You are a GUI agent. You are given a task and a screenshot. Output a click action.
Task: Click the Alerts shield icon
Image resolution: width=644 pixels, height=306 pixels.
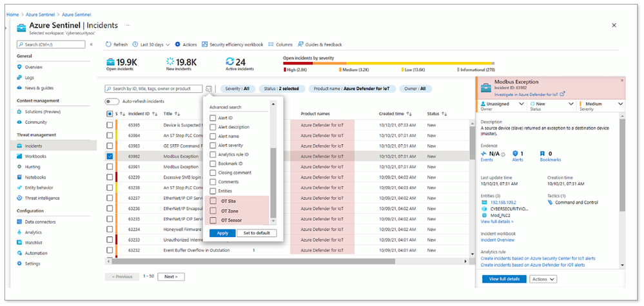(515, 153)
